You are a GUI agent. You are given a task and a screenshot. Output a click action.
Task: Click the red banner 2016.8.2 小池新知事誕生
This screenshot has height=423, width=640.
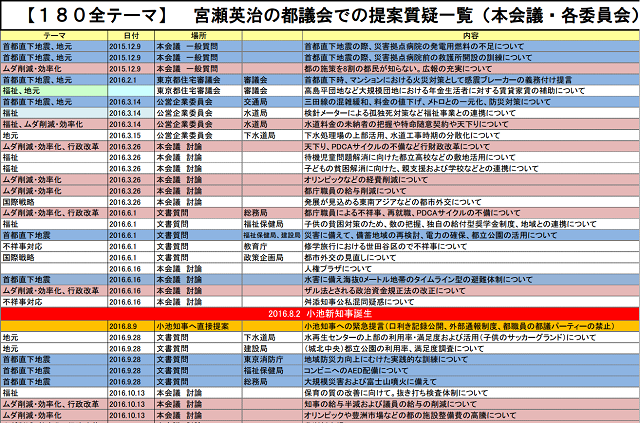click(x=320, y=314)
